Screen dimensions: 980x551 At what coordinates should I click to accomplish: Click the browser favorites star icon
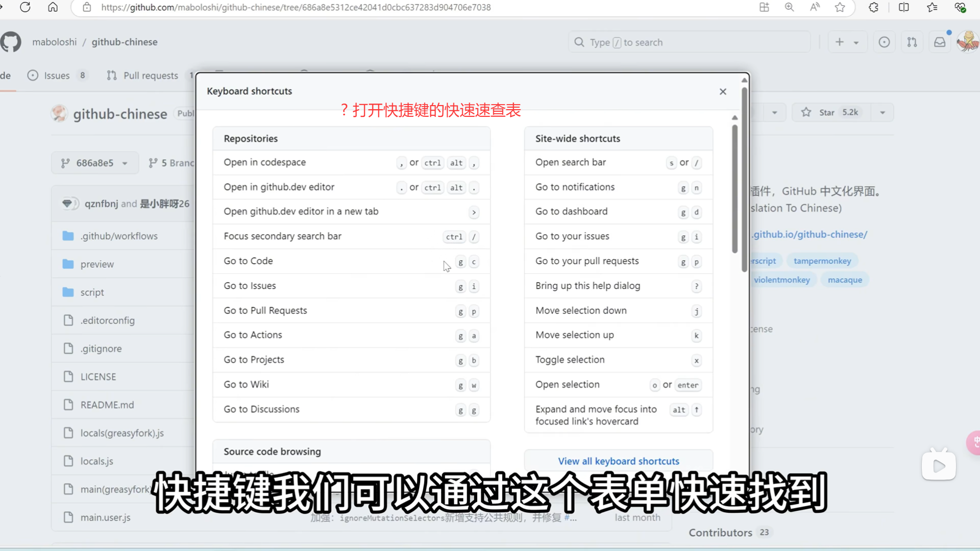840,7
